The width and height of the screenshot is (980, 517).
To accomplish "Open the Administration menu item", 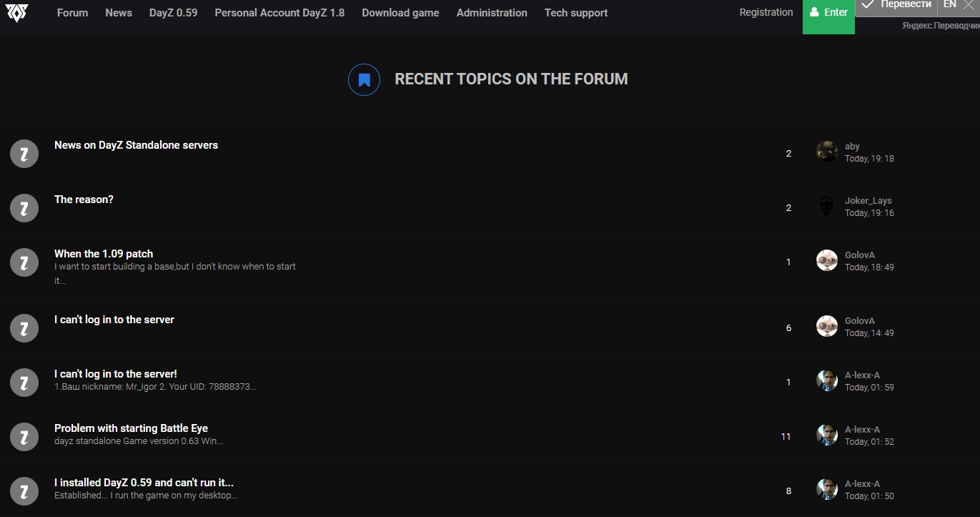I will [492, 13].
